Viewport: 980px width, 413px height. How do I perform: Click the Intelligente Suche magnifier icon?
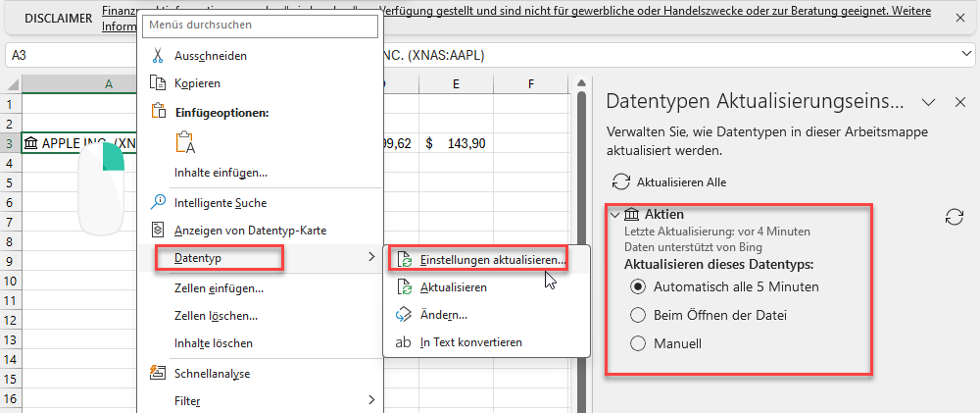pyautogui.click(x=158, y=202)
